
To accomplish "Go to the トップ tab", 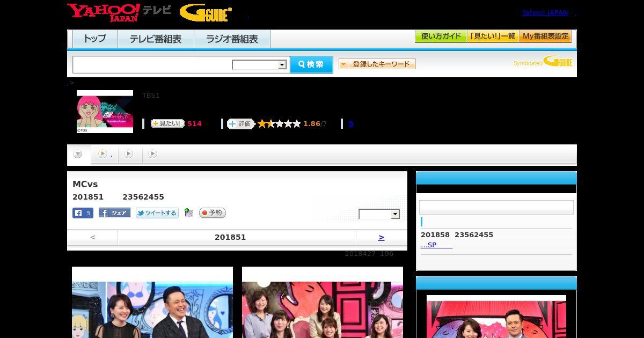I will [95, 39].
